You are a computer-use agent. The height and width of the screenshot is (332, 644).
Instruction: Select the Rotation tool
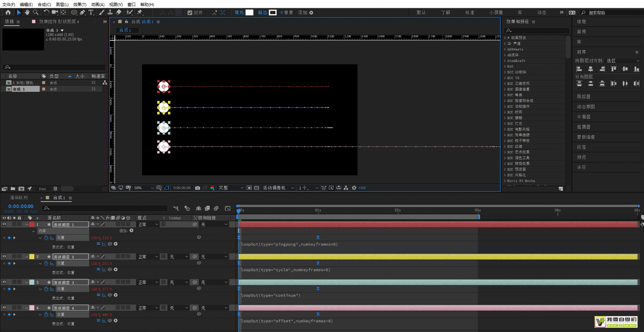[x=46, y=12]
